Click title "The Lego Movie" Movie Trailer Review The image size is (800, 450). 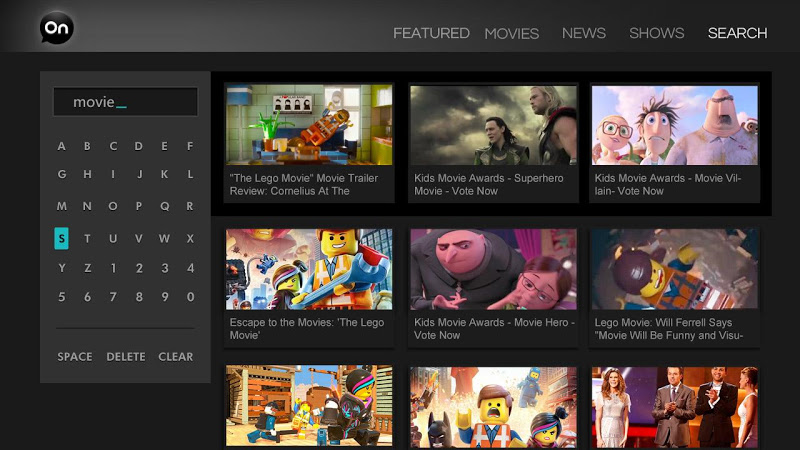[x=304, y=185]
